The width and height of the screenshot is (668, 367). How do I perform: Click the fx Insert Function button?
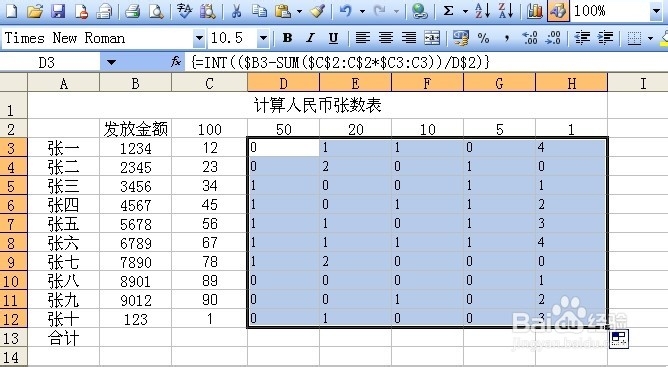[176, 62]
